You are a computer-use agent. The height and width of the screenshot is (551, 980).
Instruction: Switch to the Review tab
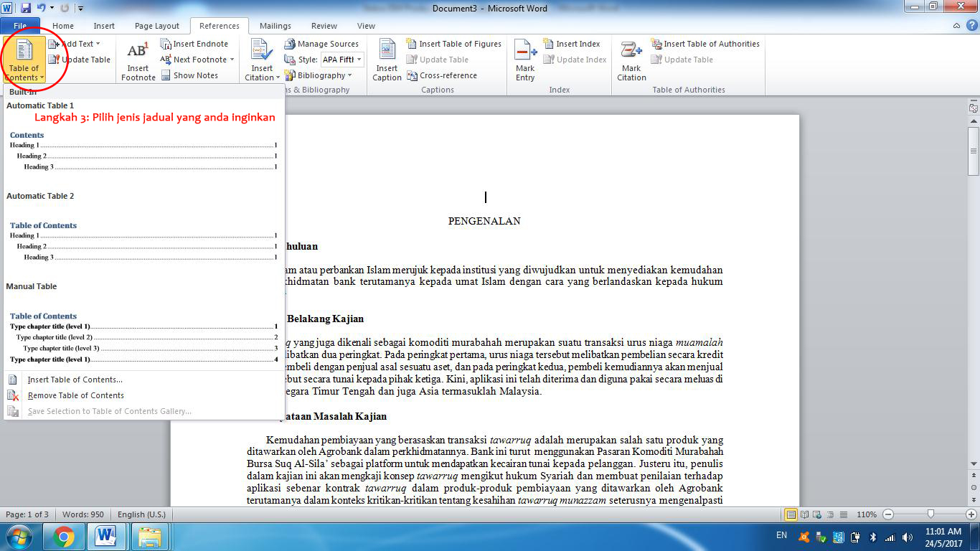click(324, 26)
